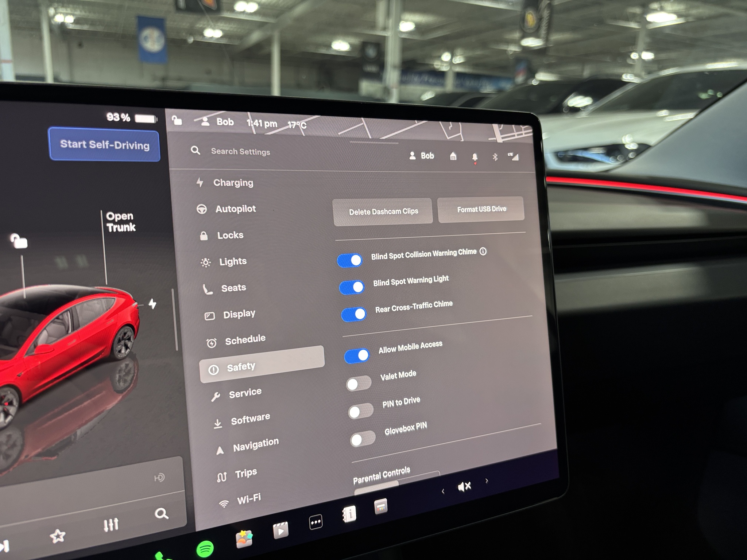
Task: Click the bell notifications icon
Action: [x=475, y=157]
